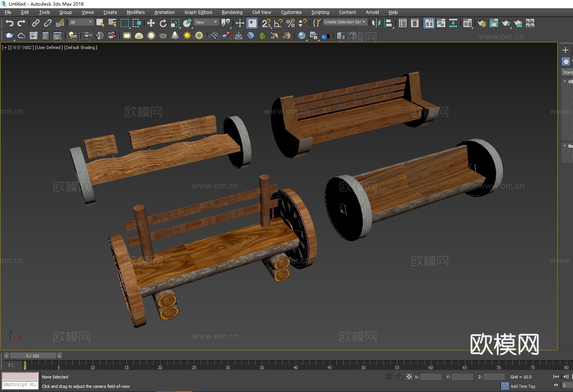The width and height of the screenshot is (573, 392).
Task: Open the Create Selection Set dropdown
Action: tap(345, 22)
